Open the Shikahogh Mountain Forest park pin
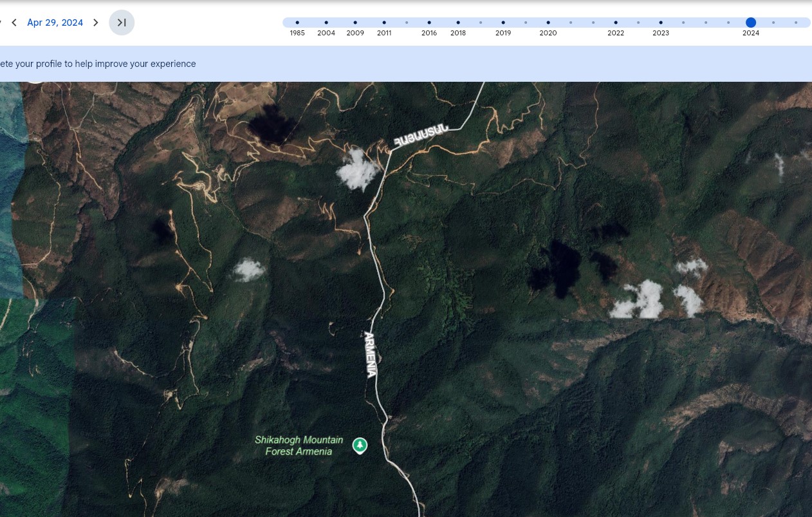Screen dimensions: 812x517 point(360,445)
